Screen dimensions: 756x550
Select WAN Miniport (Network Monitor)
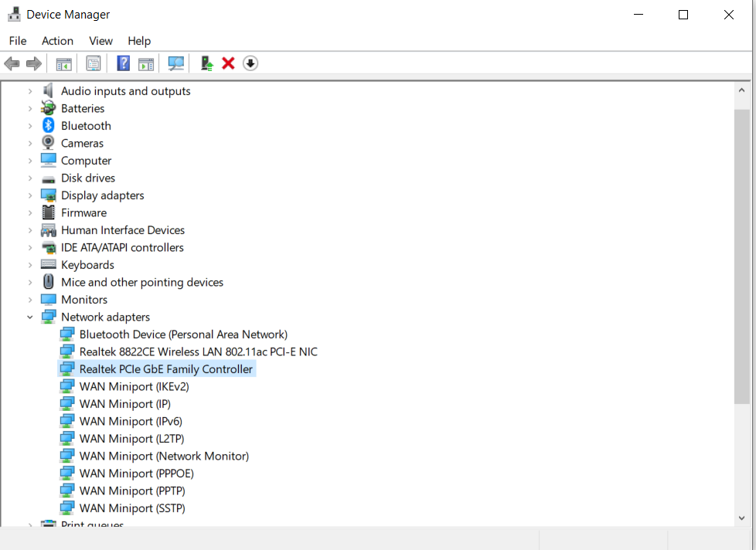(164, 456)
